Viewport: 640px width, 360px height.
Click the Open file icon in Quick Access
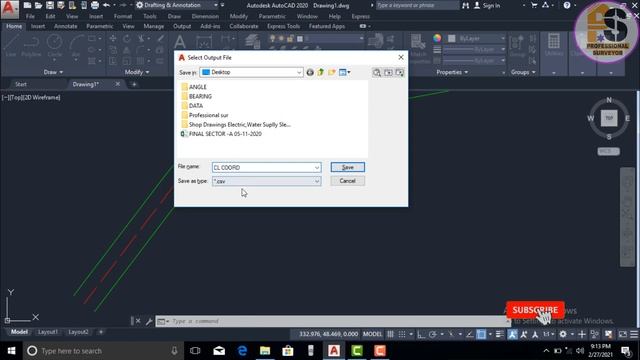coord(38,5)
